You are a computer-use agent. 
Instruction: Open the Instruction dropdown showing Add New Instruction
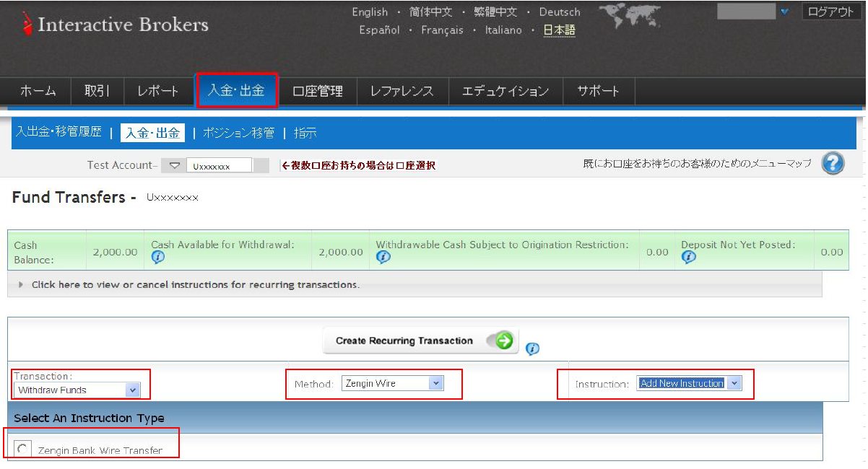689,384
